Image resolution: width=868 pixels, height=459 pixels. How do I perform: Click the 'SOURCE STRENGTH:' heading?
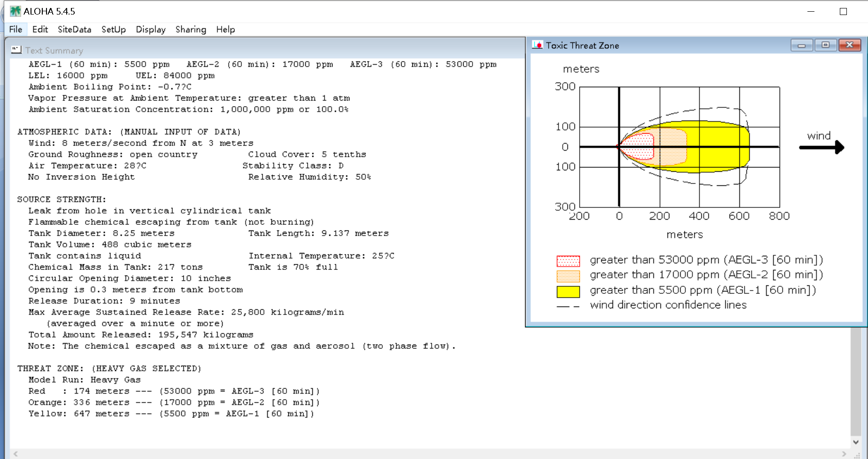pyautogui.click(x=62, y=199)
